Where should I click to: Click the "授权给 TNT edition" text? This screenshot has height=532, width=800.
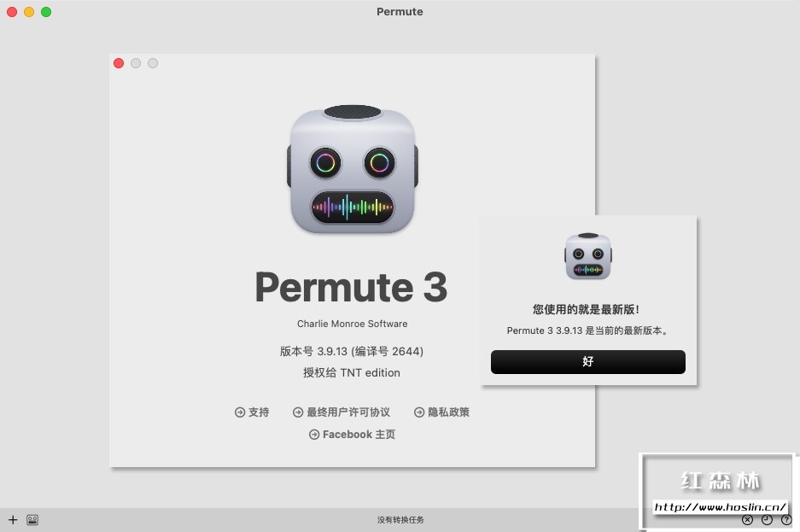pyautogui.click(x=352, y=373)
